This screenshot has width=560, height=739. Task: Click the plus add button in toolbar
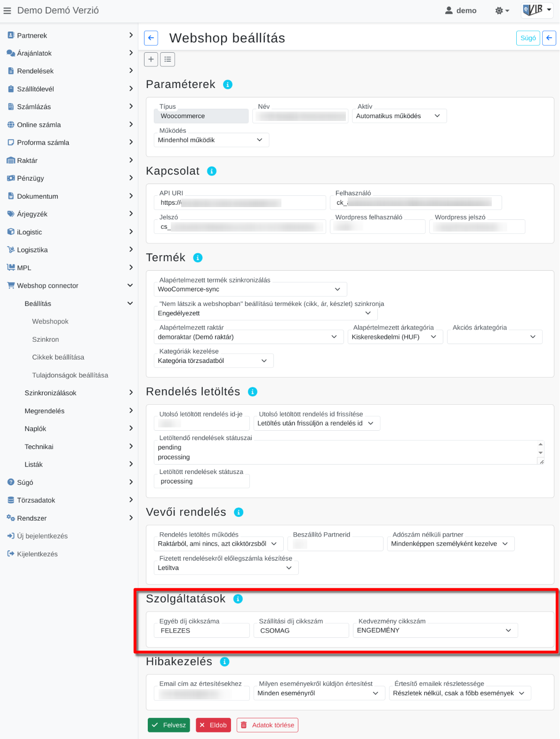151,59
